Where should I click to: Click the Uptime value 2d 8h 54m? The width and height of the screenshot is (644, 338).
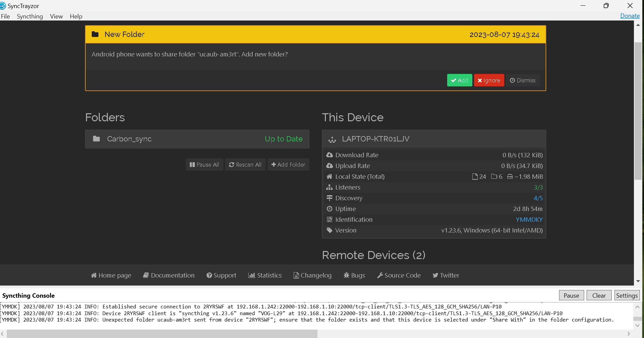coord(528,209)
